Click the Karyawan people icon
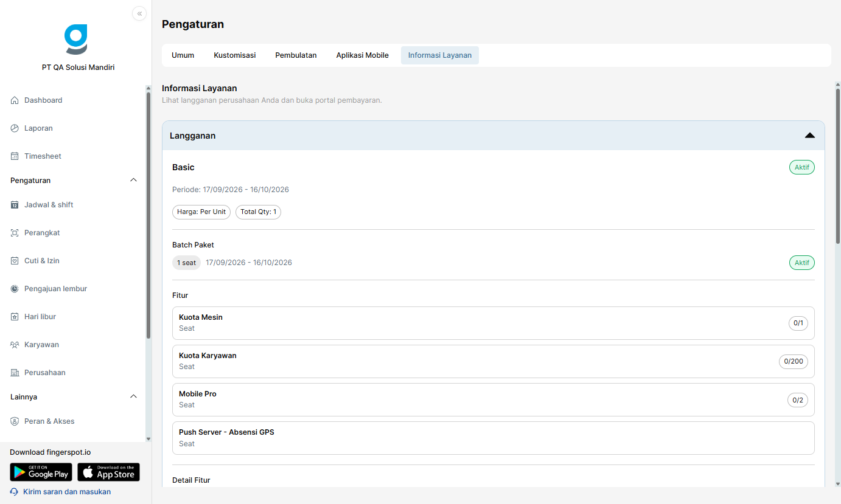This screenshot has height=504, width=841. (15, 345)
